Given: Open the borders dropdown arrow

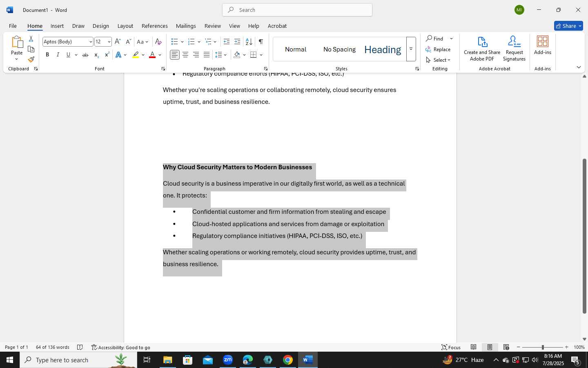Looking at the screenshot, I should point(261,55).
